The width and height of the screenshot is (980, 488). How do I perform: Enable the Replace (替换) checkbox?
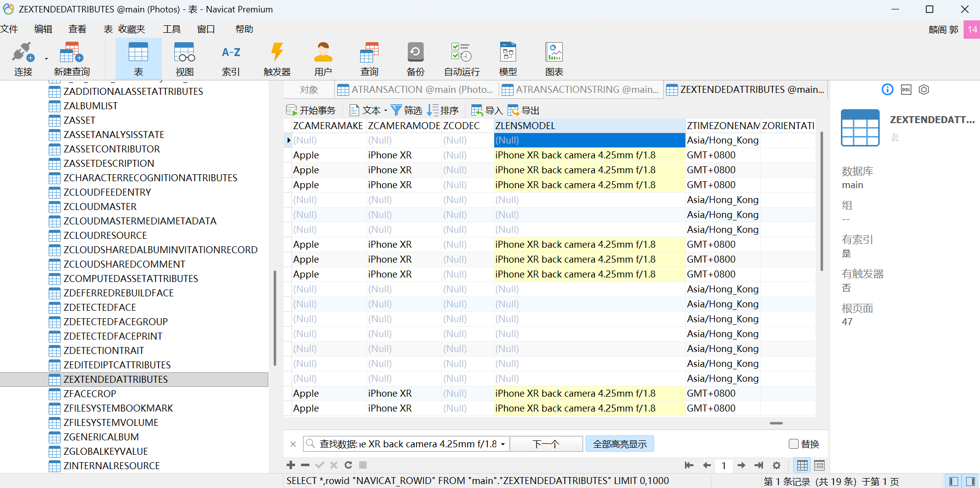[794, 444]
